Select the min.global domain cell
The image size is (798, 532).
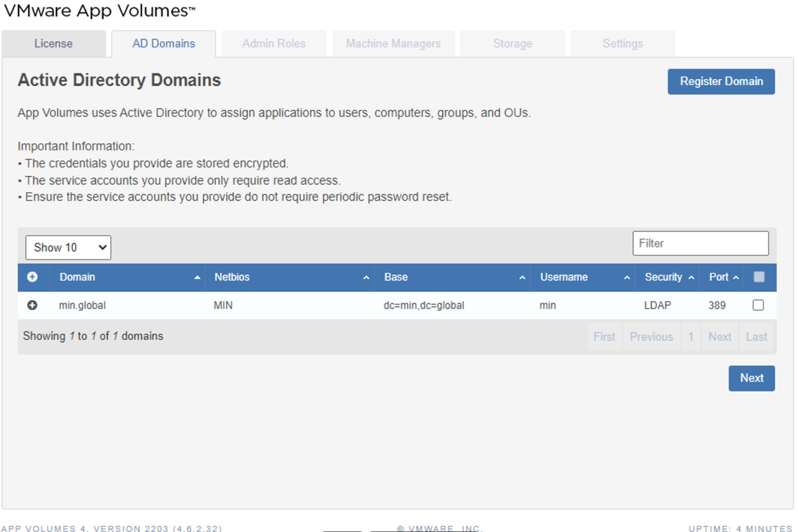tap(82, 305)
